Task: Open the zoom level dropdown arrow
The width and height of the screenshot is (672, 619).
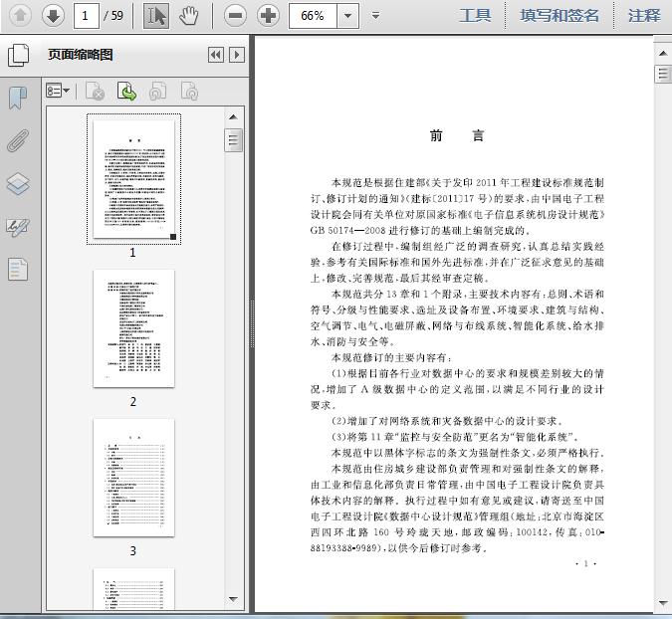Action: coord(348,16)
